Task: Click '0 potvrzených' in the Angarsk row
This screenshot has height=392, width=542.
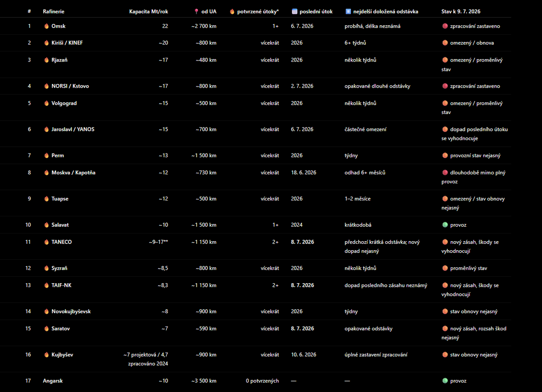Action: tap(262, 381)
